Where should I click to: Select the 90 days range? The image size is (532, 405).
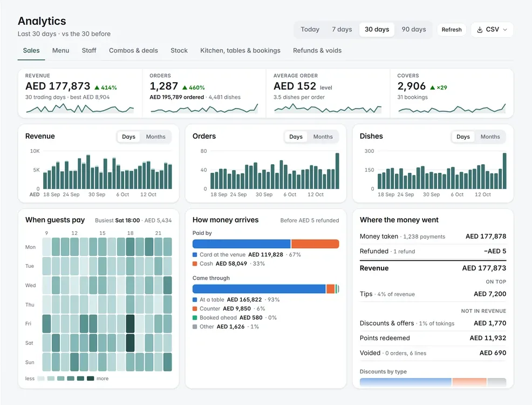414,30
